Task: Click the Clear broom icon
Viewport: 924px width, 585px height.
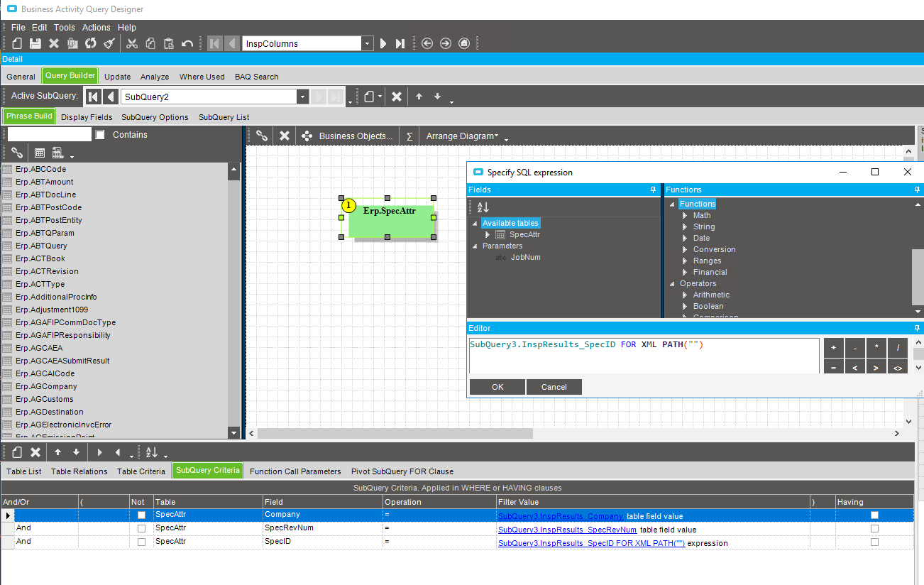Action: (109, 43)
